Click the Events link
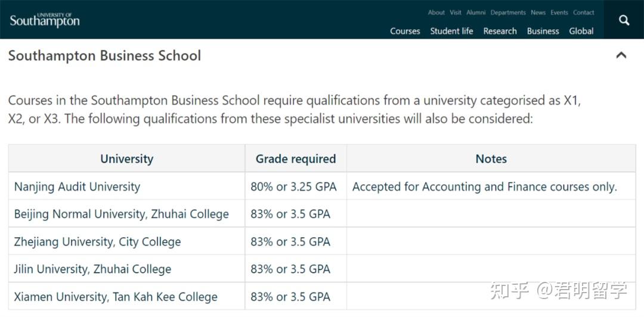The image size is (644, 317). (x=559, y=13)
